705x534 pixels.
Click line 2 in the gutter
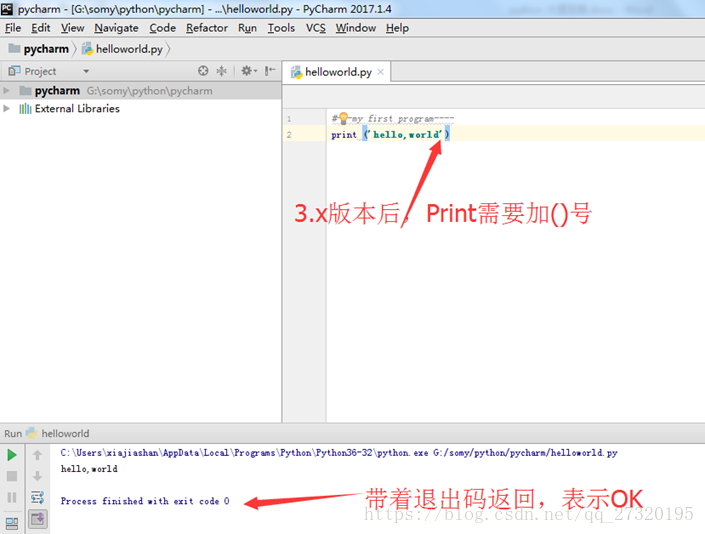tap(289, 135)
